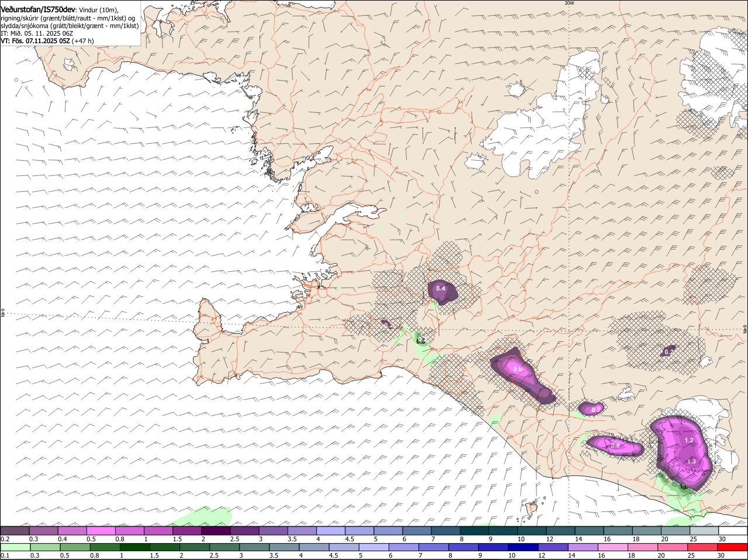Pick the upper legend swatch labeled 12
The image size is (748, 560).
point(561,531)
